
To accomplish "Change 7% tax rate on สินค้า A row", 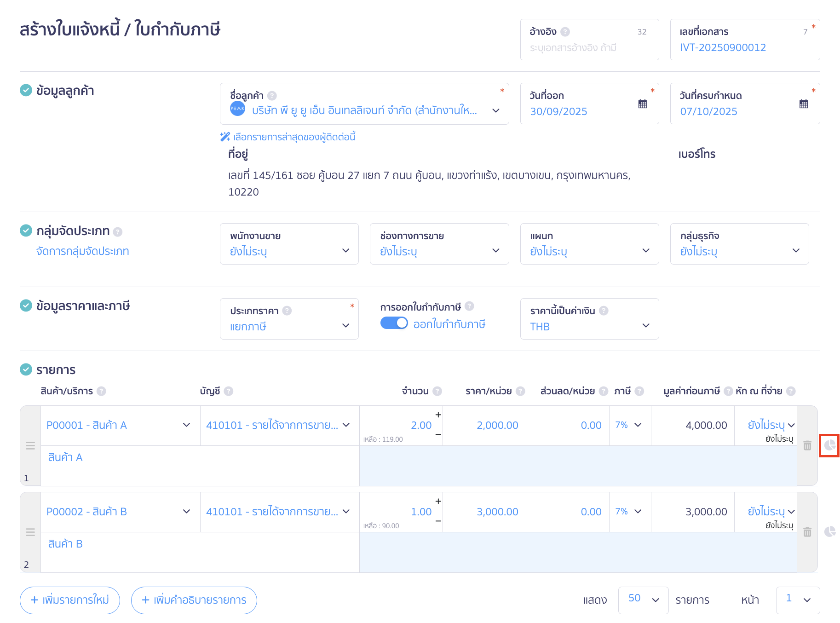I will 629,425.
